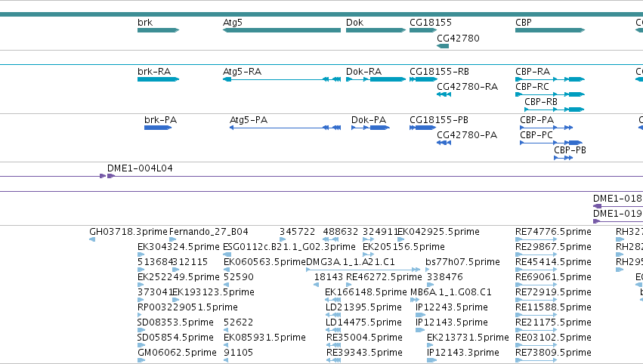Click the RE74776.5prime EST label

click(x=553, y=232)
